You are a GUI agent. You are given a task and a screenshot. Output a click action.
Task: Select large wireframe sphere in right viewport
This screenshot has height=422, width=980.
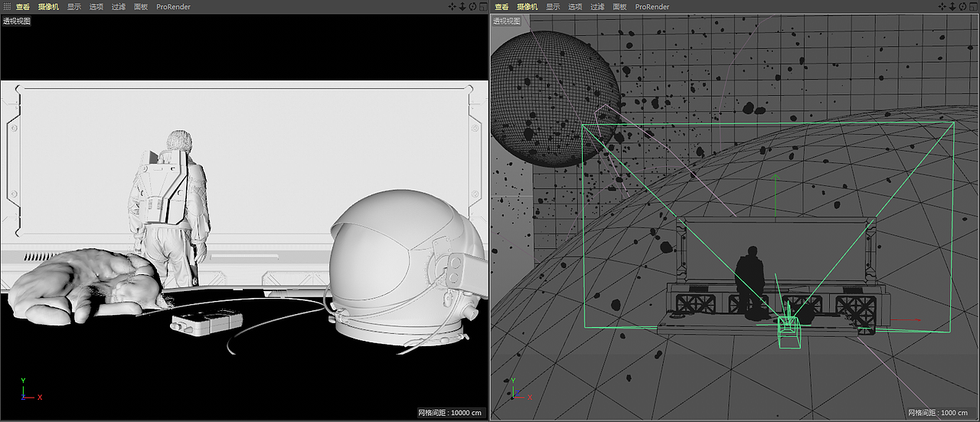tap(554, 99)
